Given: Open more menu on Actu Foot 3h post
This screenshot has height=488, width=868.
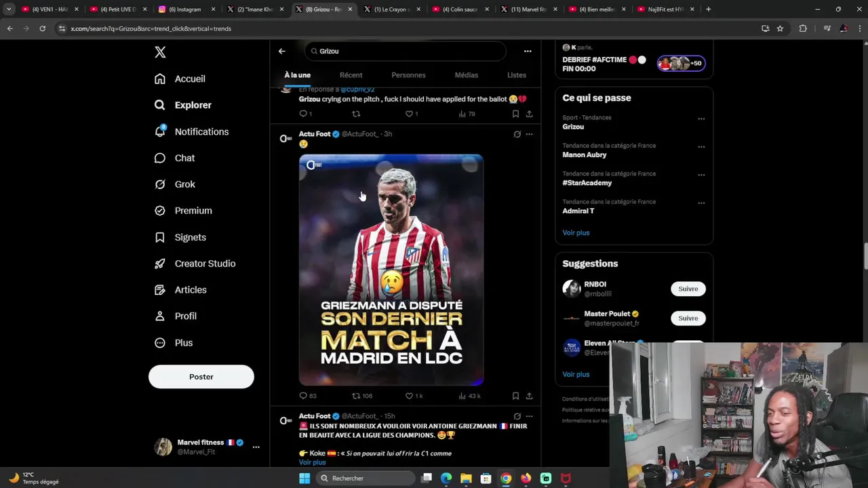Looking at the screenshot, I should (x=529, y=134).
